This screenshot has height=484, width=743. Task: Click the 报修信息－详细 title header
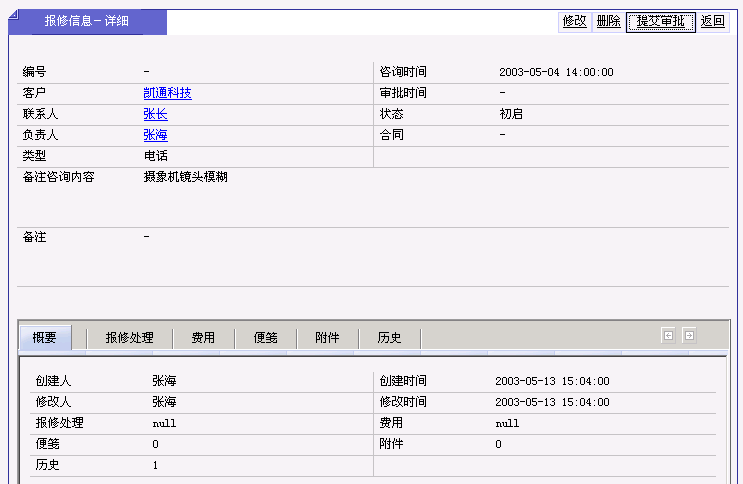click(x=87, y=21)
